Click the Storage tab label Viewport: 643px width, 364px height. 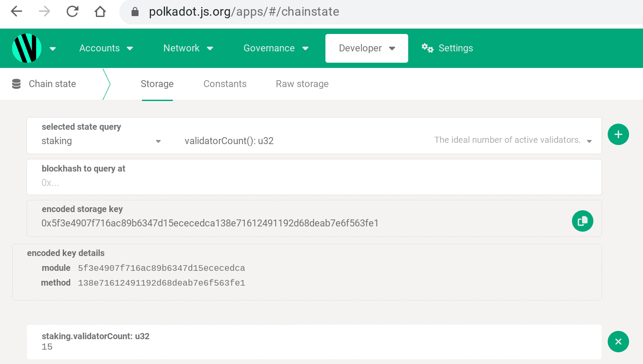pos(157,84)
